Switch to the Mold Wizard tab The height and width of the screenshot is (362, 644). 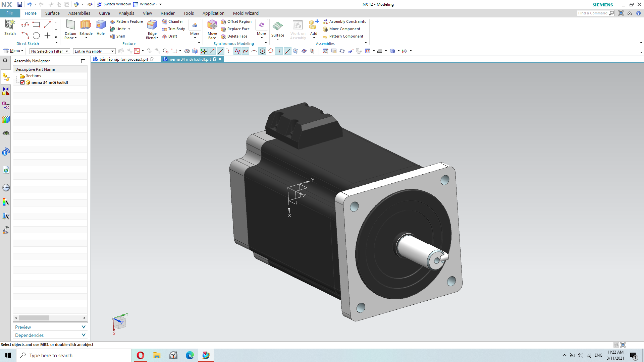[246, 13]
